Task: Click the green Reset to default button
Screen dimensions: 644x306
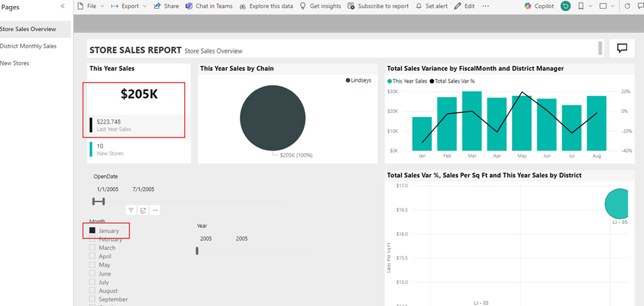Action: 565,6
